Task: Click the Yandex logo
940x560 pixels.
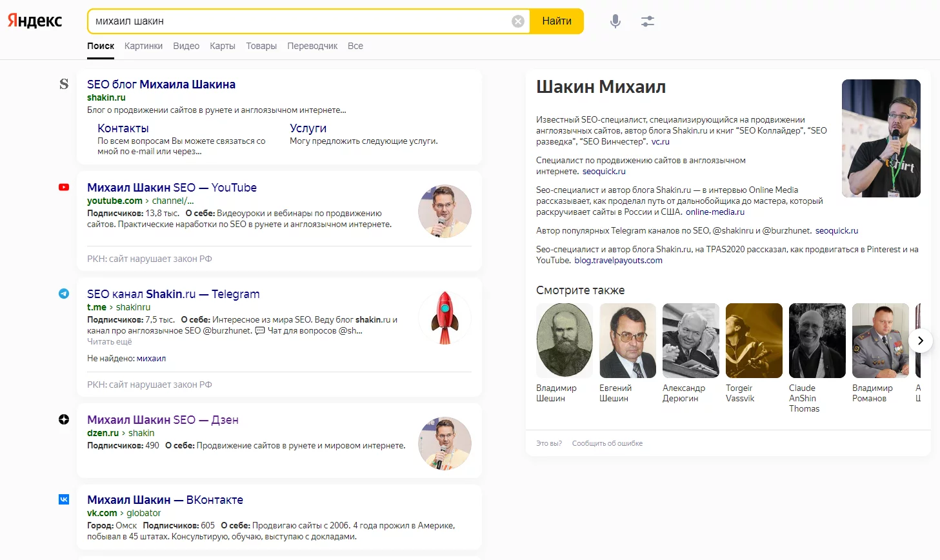Action: 35,21
